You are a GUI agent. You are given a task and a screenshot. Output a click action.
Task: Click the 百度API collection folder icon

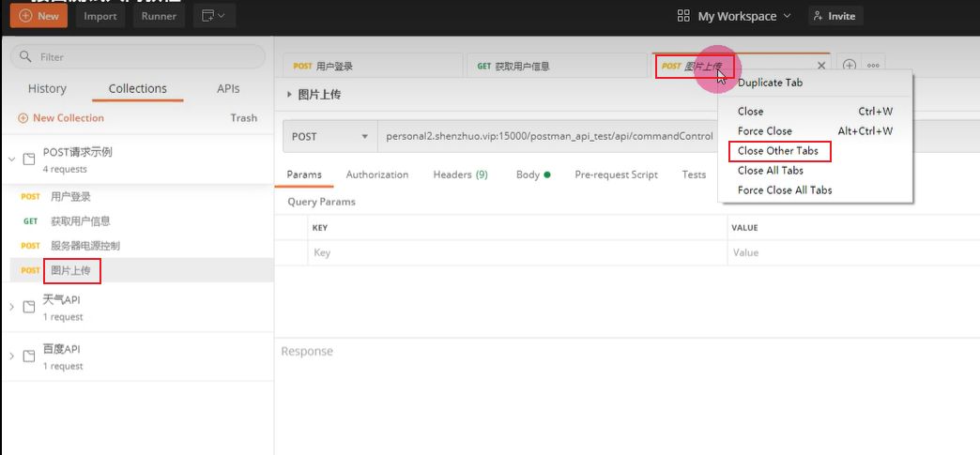pos(29,356)
